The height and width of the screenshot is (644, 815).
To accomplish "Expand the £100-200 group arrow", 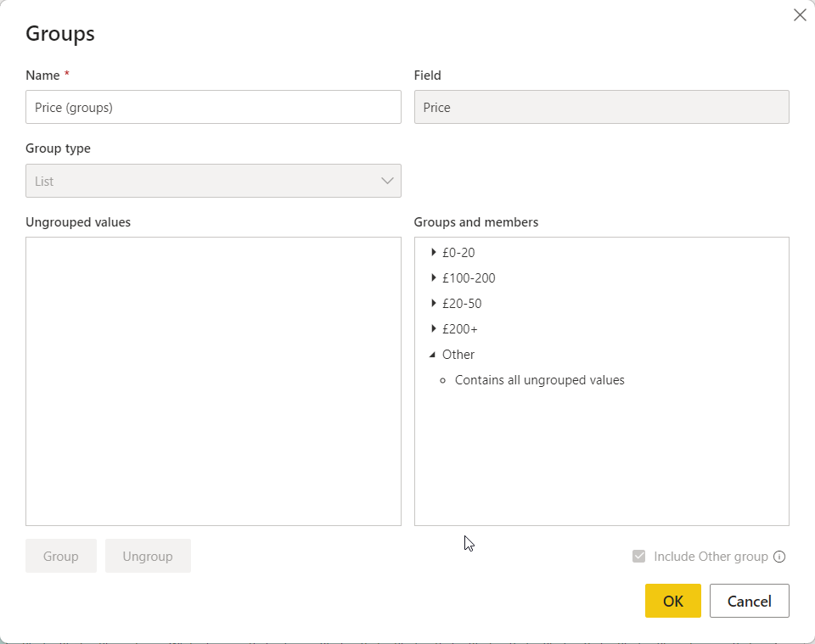I will click(434, 277).
